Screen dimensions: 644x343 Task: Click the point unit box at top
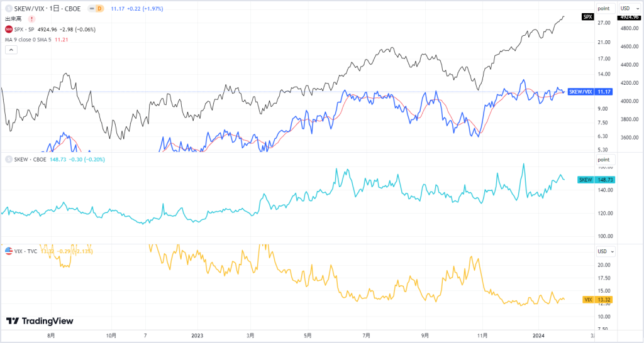tap(606, 8)
